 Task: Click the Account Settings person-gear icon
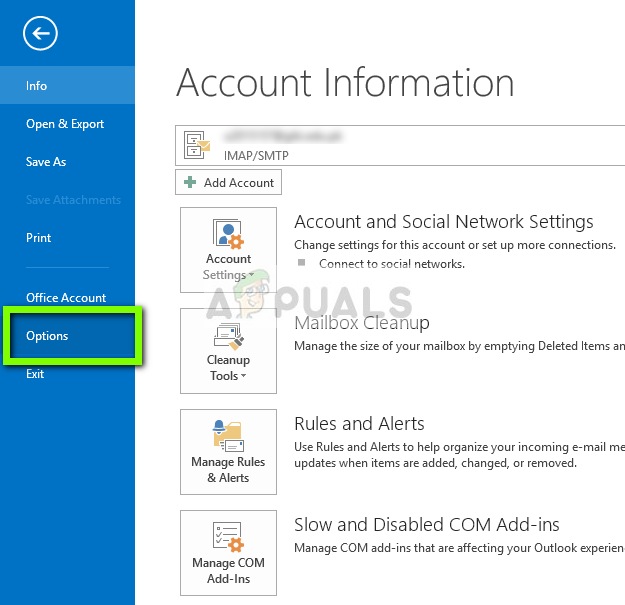[x=228, y=234]
